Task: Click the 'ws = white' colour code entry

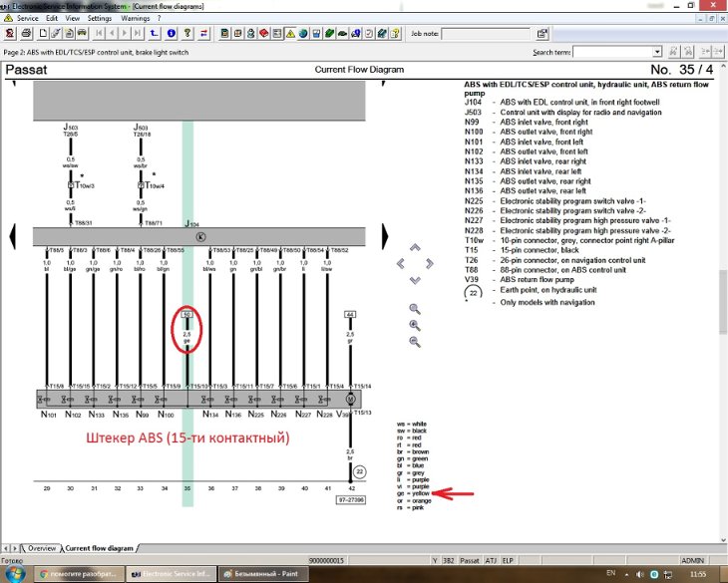Action: pyautogui.click(x=412, y=424)
